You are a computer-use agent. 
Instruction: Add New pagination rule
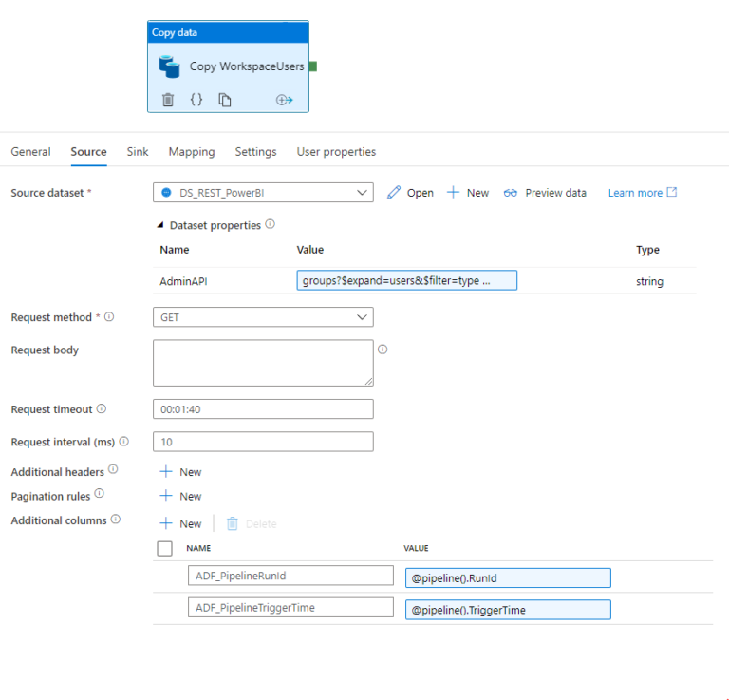[x=180, y=496]
